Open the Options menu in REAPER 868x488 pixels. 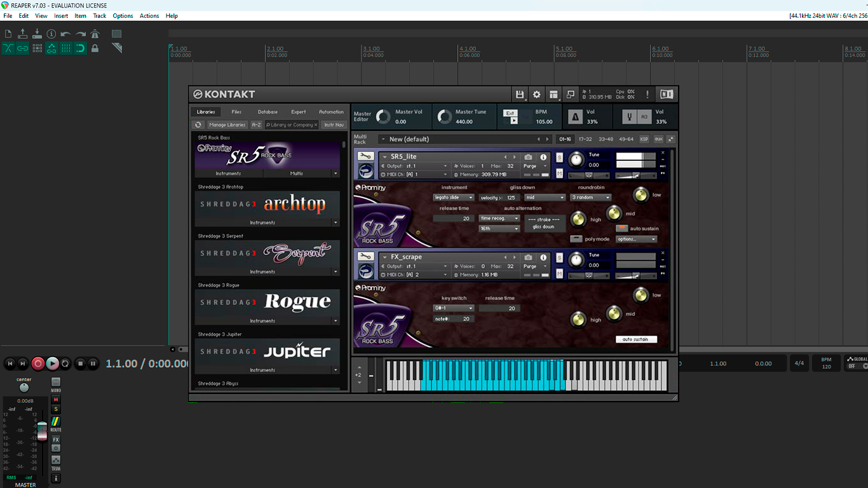click(123, 16)
